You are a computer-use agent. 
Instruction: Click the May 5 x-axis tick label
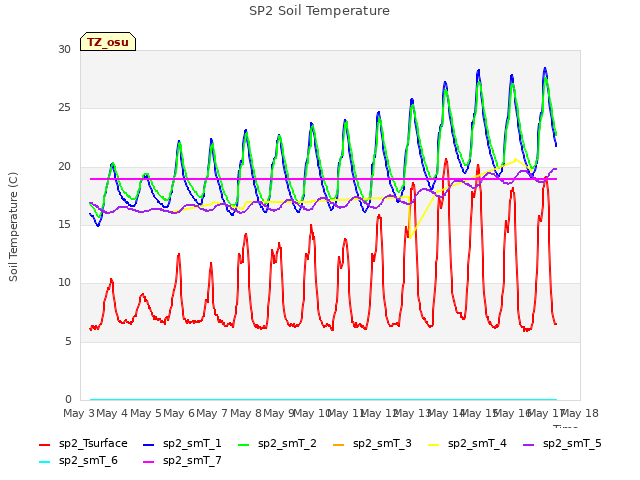click(x=146, y=413)
